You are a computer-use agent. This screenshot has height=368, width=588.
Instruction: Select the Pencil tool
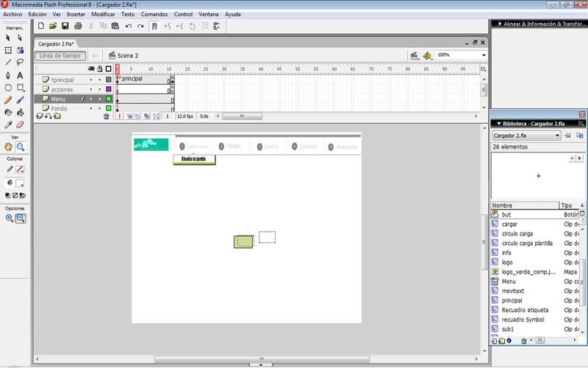8,100
